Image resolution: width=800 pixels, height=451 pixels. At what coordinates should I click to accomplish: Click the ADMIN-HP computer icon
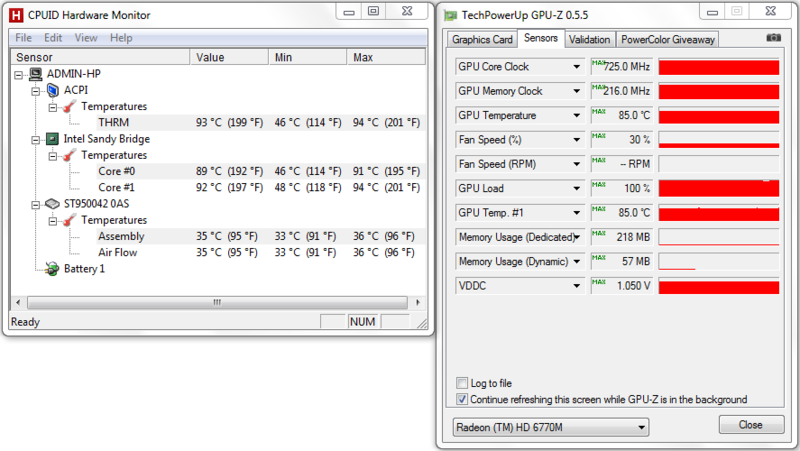[x=36, y=74]
